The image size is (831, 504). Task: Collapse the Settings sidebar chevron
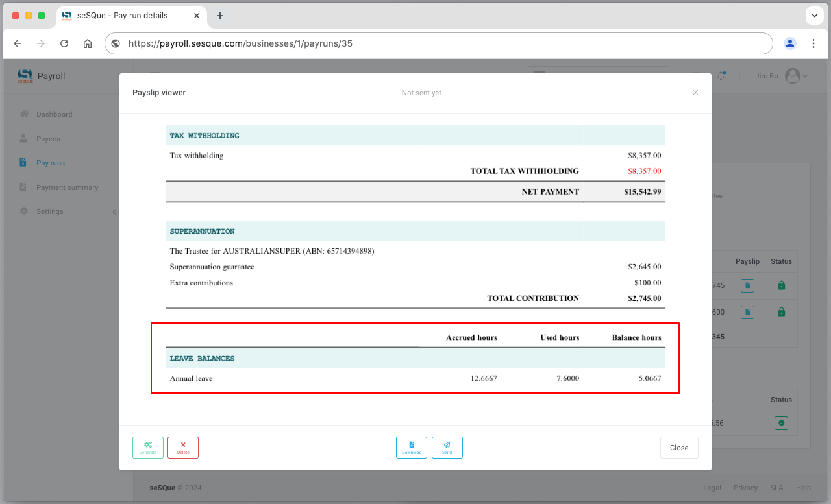coord(114,212)
